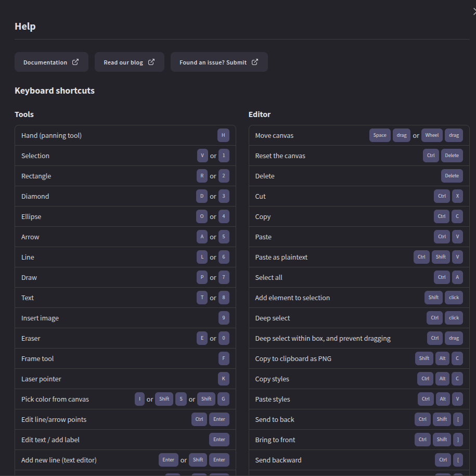This screenshot has width=476, height=476.
Task: Open the Documentation link button
Action: point(52,62)
